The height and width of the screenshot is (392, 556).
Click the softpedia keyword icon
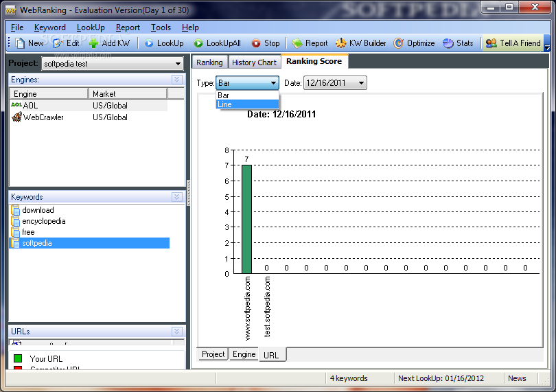(x=16, y=243)
